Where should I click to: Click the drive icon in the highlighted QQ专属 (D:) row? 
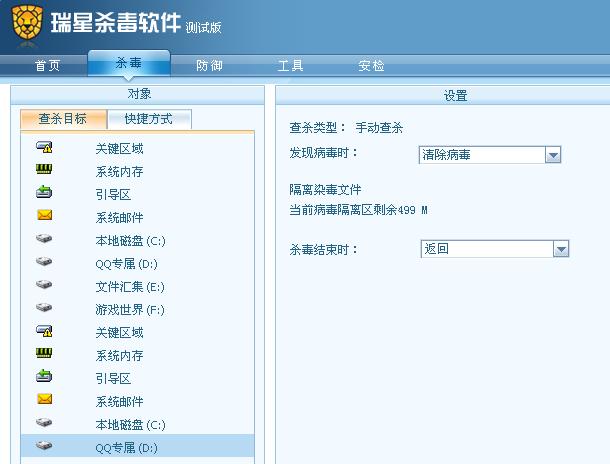(44, 445)
